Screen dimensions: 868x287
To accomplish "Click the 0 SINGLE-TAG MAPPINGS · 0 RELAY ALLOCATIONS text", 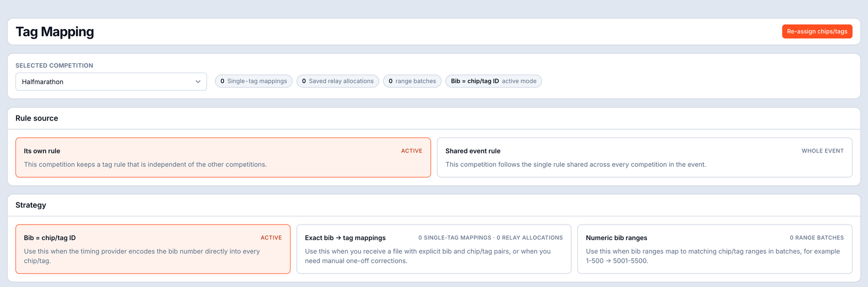I will [x=490, y=238].
